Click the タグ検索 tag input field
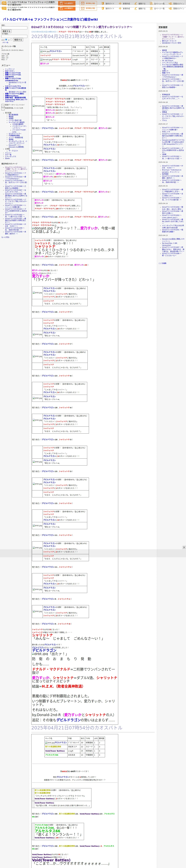This screenshot has width=186, height=868. coord(14,36)
